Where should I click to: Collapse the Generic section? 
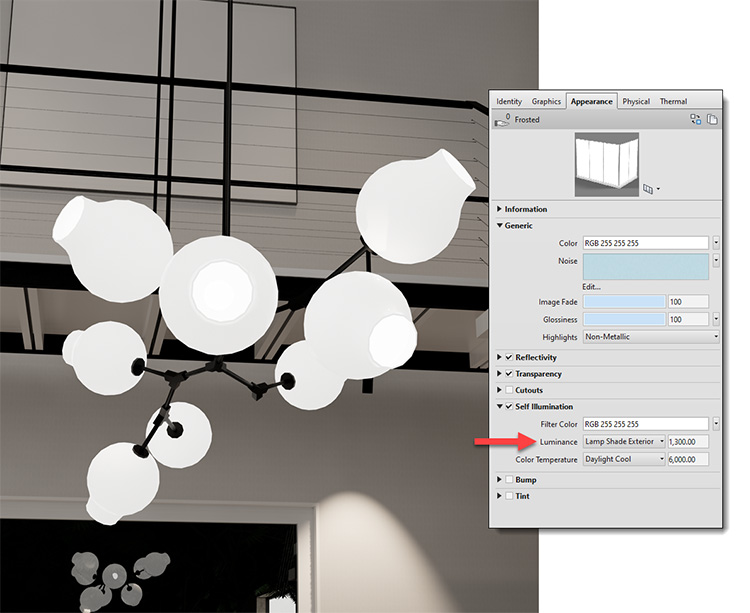point(499,225)
